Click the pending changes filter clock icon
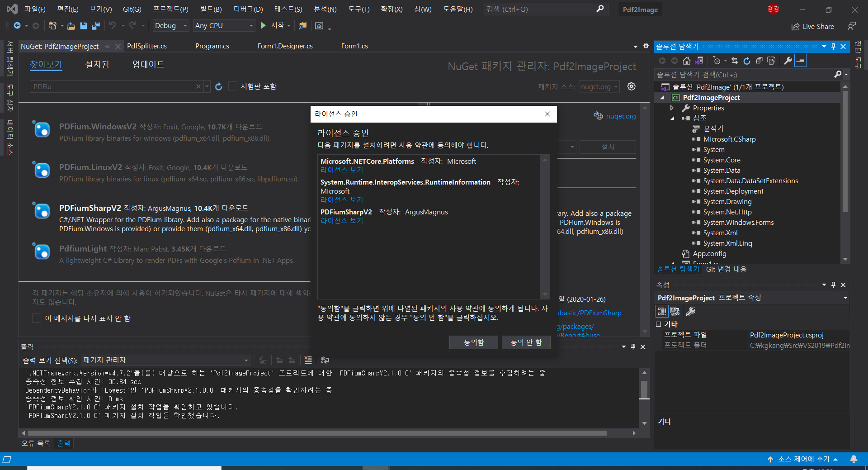This screenshot has width=868, height=470. [717, 61]
